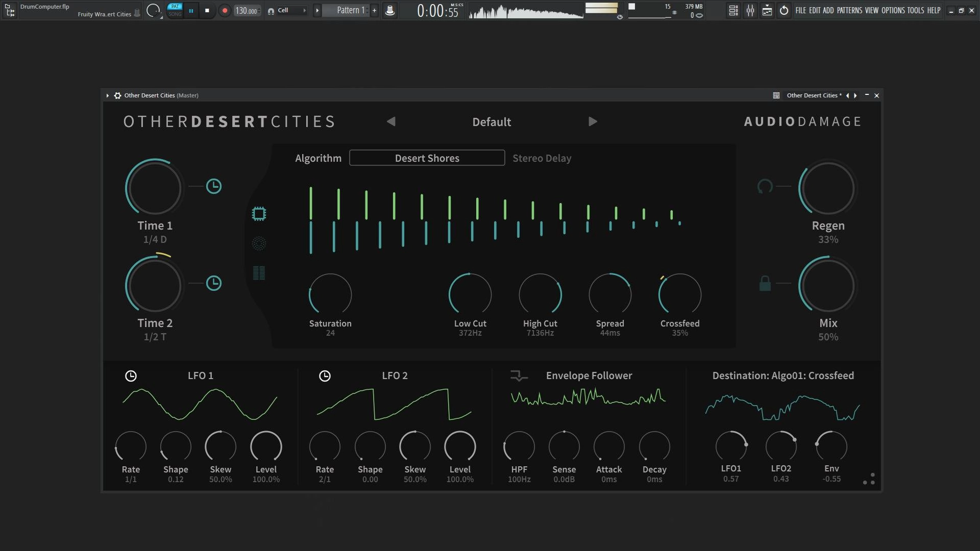Click the Destination: Algo01: Crossfeed label
The height and width of the screenshot is (551, 980).
pos(783,375)
